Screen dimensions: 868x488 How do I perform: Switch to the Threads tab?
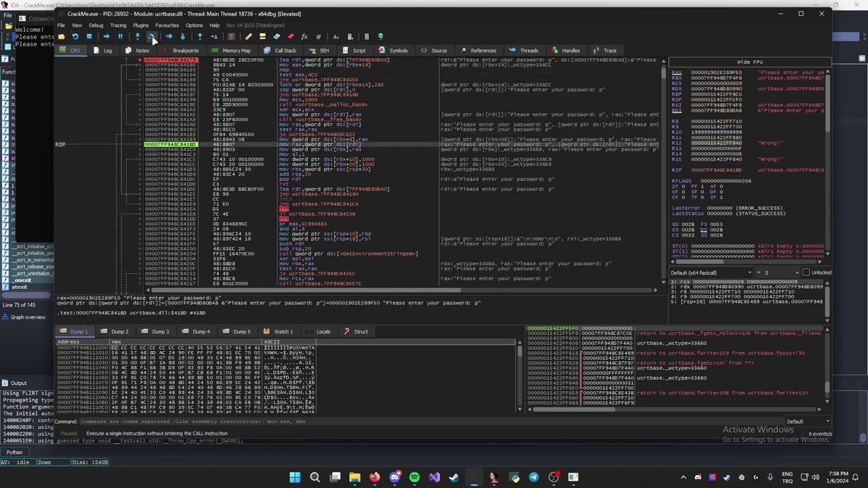click(x=524, y=50)
